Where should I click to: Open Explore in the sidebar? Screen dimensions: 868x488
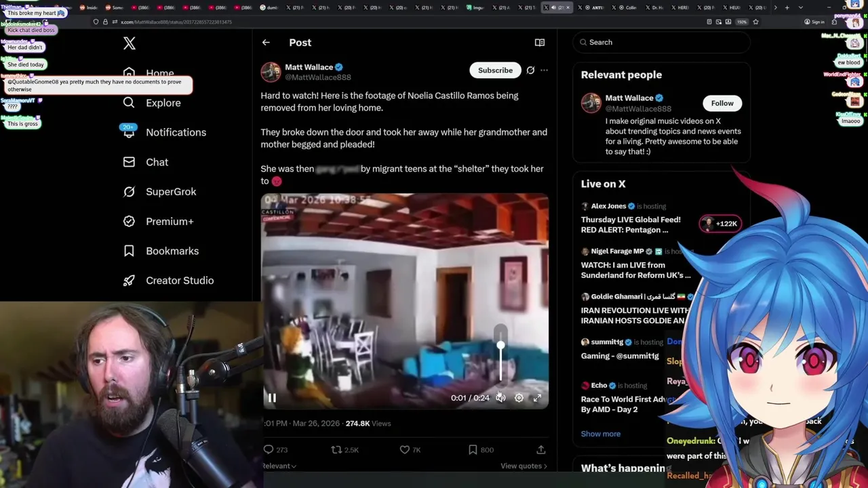point(152,103)
